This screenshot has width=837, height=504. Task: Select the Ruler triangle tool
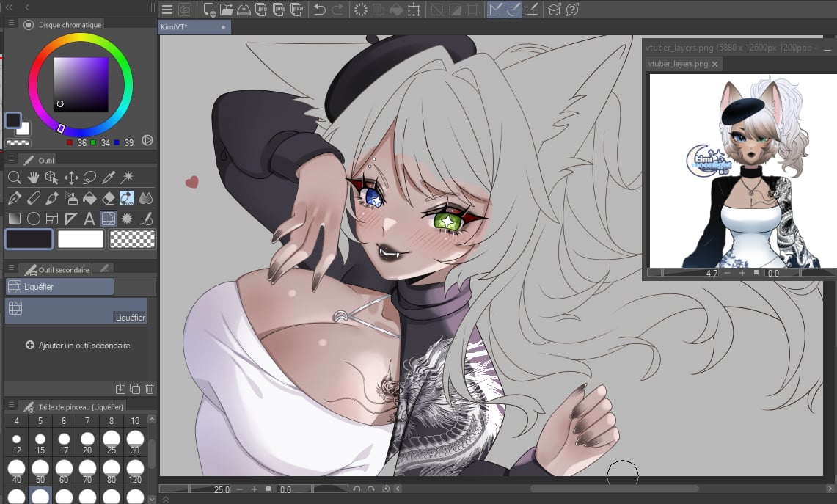point(71,219)
